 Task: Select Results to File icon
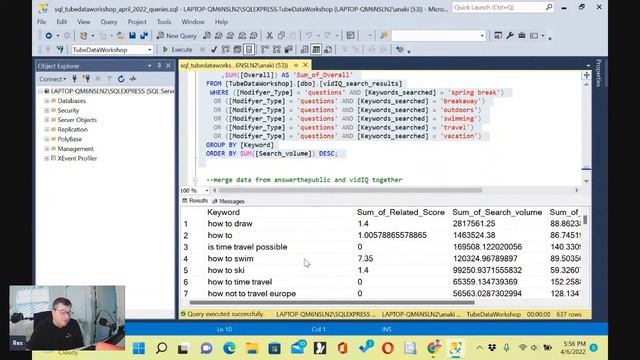pos(328,50)
